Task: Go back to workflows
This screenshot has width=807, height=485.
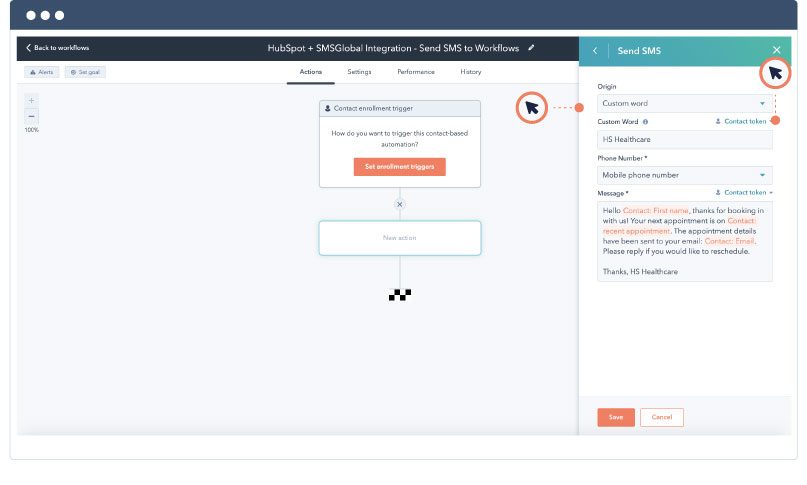Action: pos(57,48)
